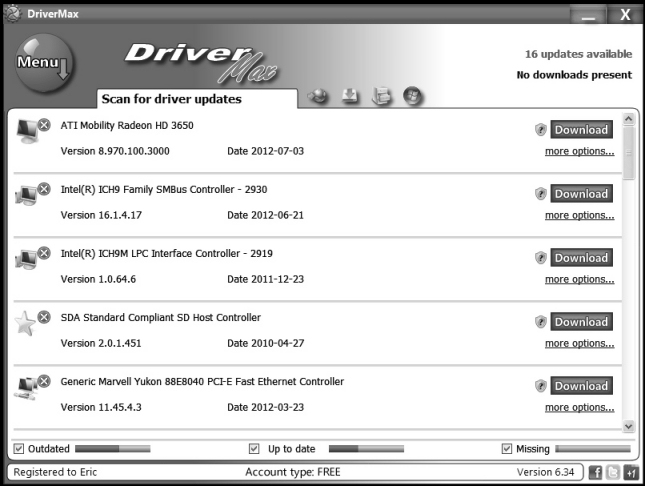This screenshot has width=645, height=486.
Task: Select the Version 11.45.4.3 text
Action: (101, 407)
